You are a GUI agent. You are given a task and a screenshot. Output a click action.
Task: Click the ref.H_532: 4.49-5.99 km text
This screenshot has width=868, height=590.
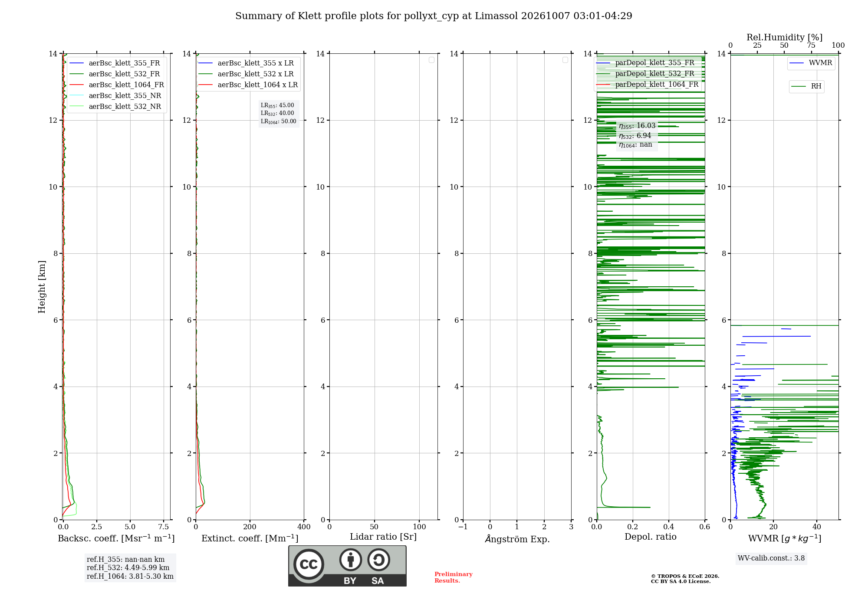[128, 568]
